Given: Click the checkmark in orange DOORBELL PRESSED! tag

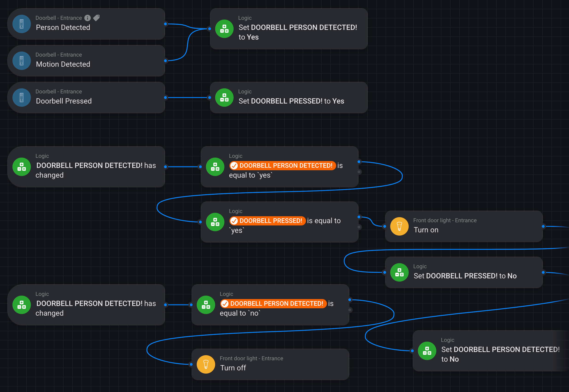Looking at the screenshot, I should click(x=234, y=221).
